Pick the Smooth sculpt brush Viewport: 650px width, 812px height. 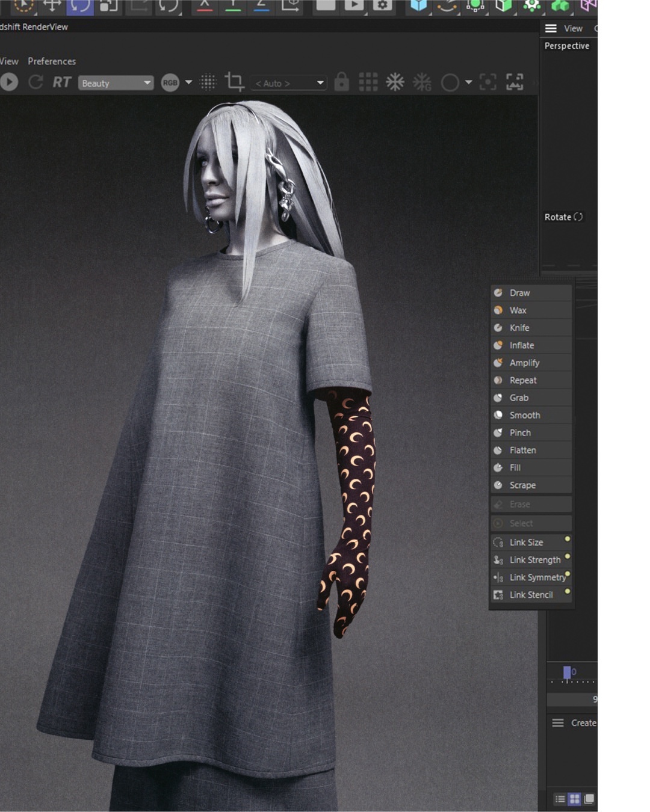(x=524, y=415)
